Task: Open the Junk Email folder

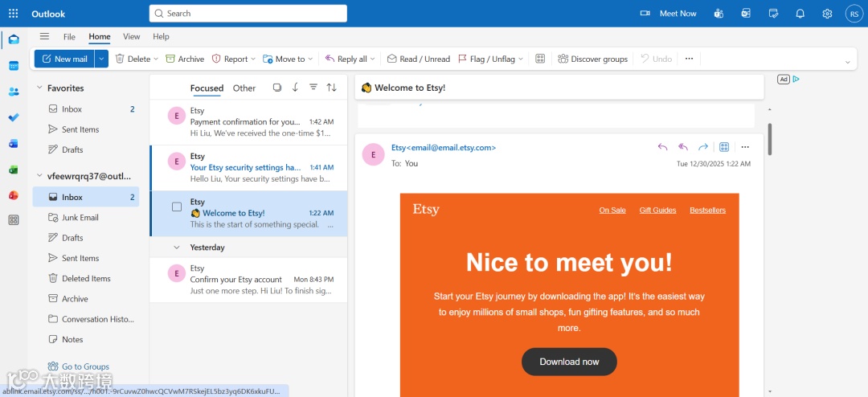Action: pos(86,218)
